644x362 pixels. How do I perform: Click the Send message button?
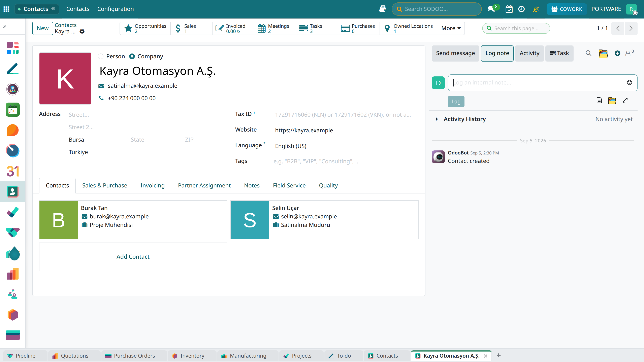455,53
